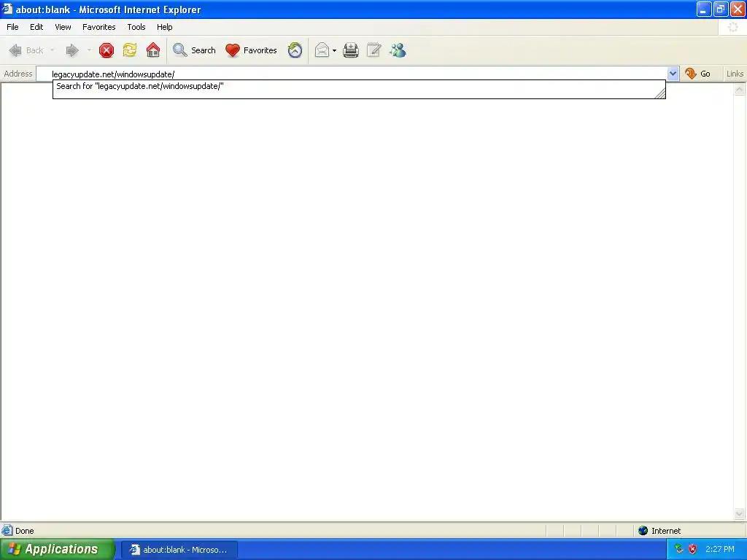
Task: Open the Forward history dropdown arrow
Action: [x=89, y=50]
